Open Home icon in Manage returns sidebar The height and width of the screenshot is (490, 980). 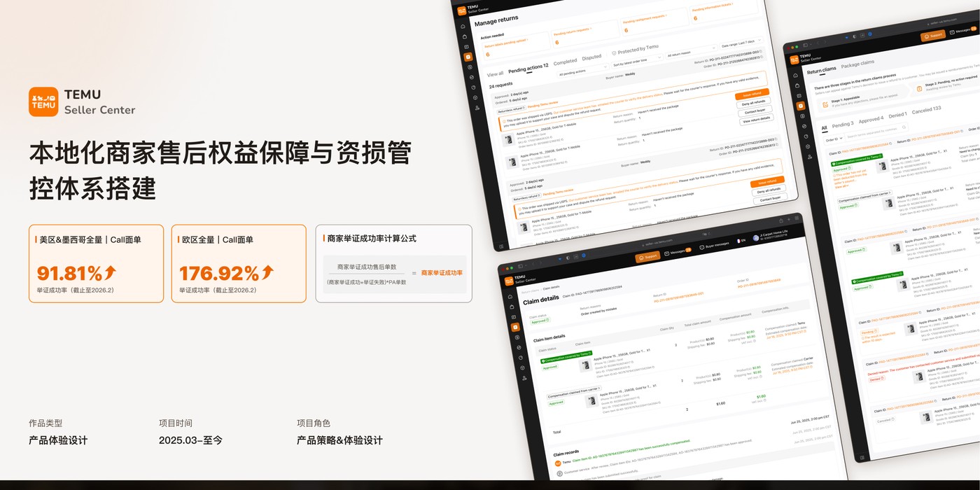pos(463,26)
